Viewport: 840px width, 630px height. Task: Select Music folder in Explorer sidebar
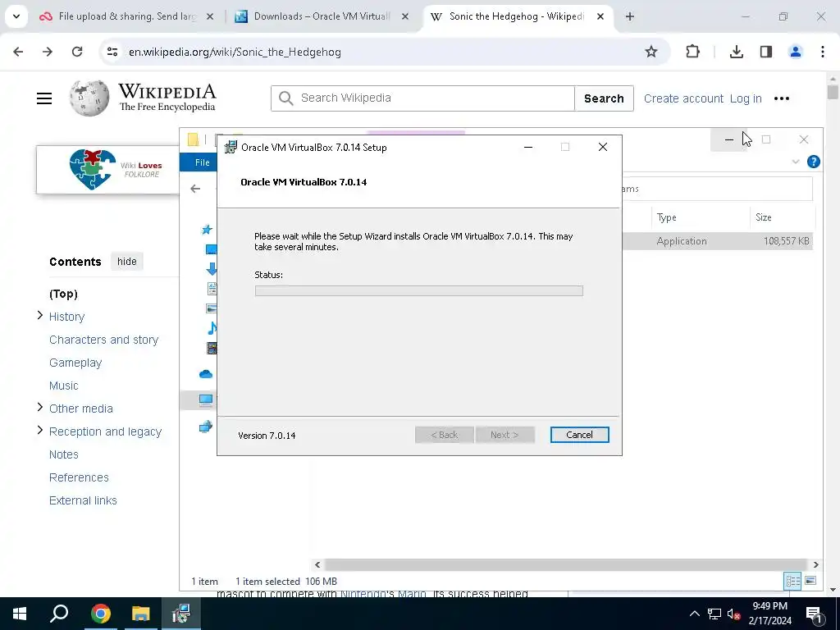click(212, 328)
